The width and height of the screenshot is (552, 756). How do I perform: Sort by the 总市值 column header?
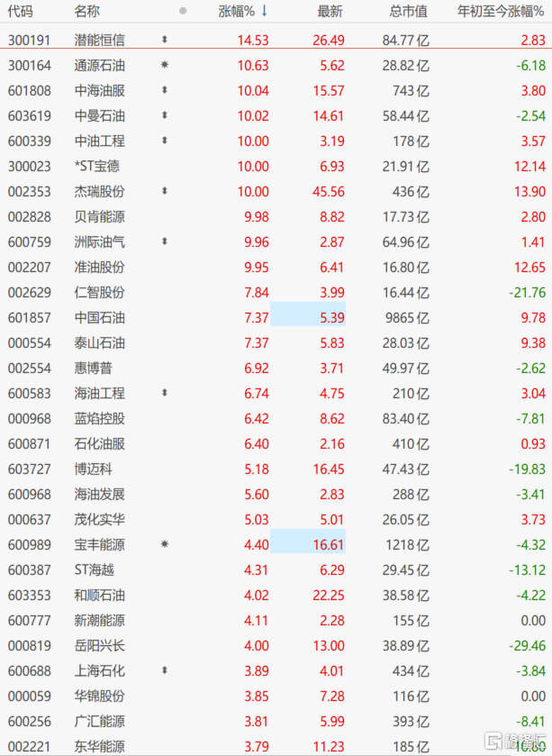[408, 11]
